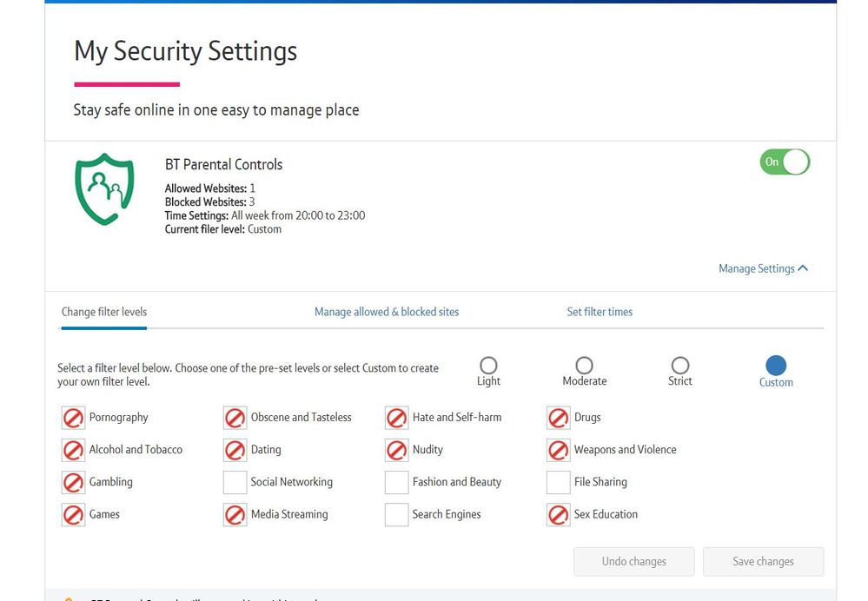
Task: Click the My Security Settings heading
Action: click(185, 51)
